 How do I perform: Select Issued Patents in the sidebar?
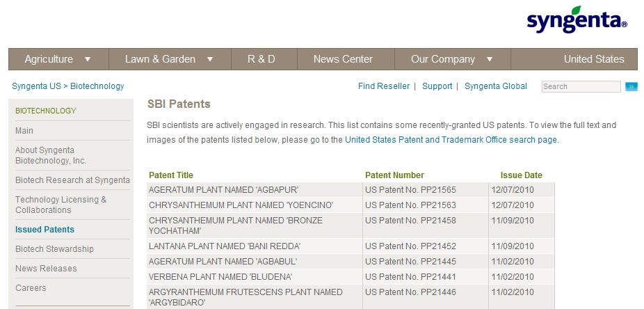pos(45,230)
